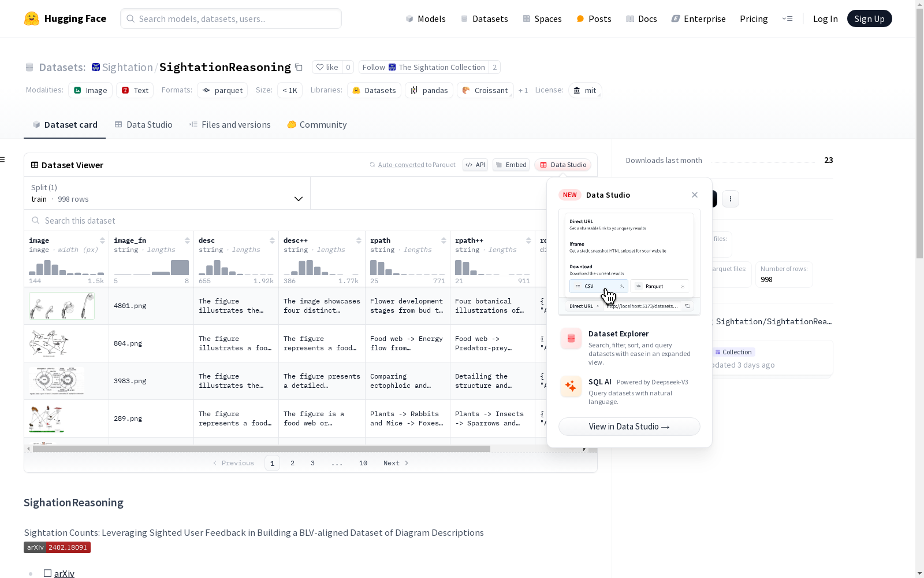Go to Posts
924x578 pixels.
pyautogui.click(x=594, y=18)
